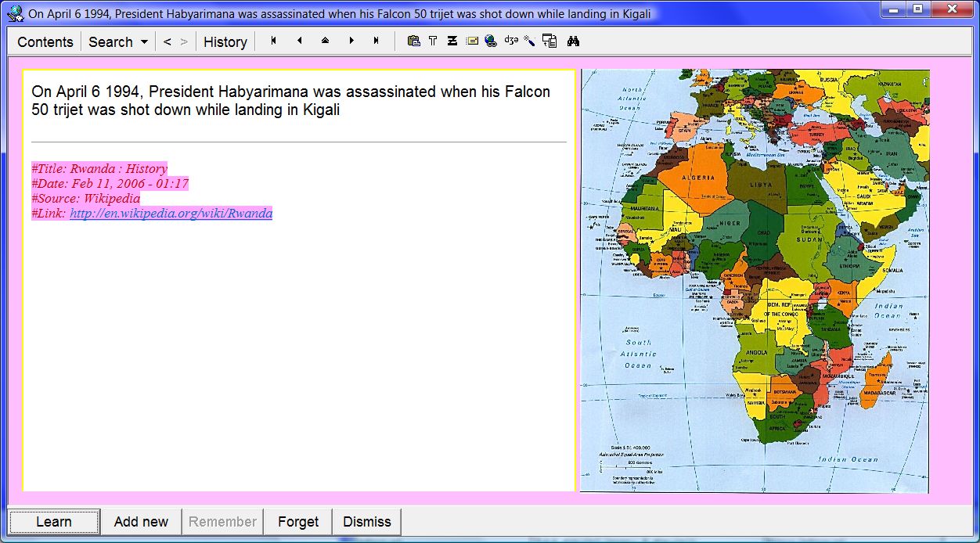
Task: Click the magic wand toolbar icon
Action: click(530, 41)
